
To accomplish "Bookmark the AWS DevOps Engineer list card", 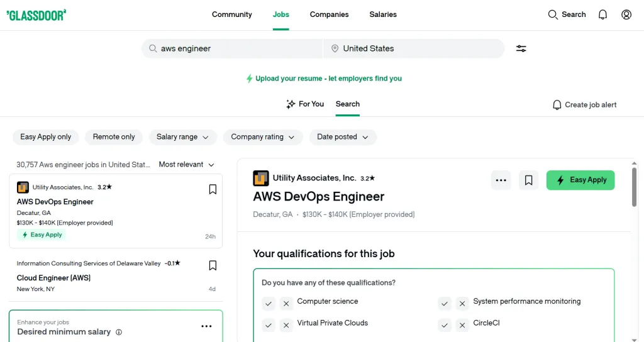I will (x=213, y=189).
